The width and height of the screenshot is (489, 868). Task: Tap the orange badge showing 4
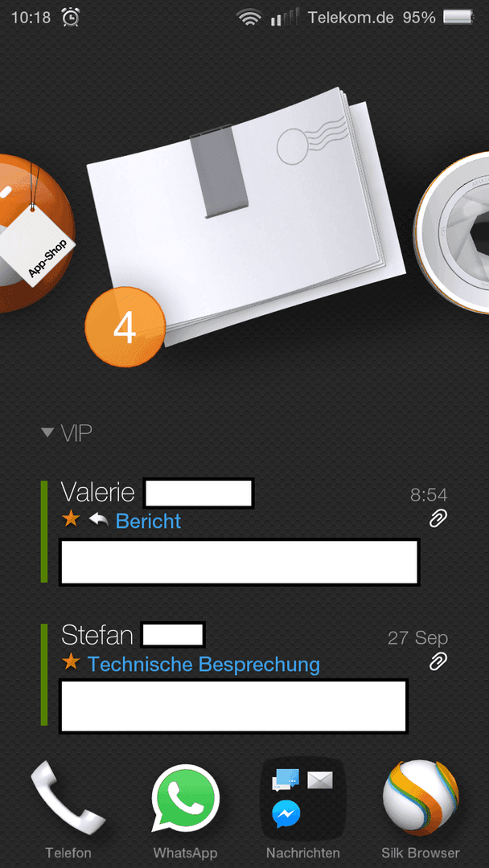click(125, 327)
